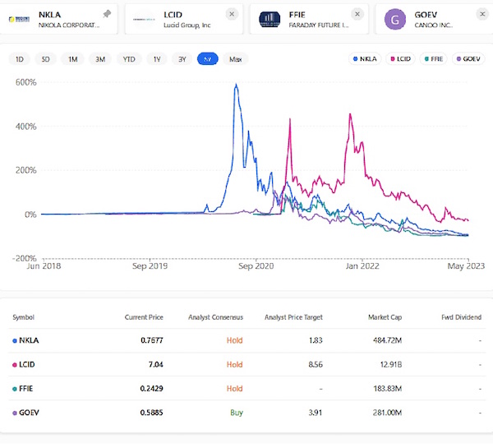Click the Fwd Dividend column header
Viewport: 493px width, 448px height.
pos(461,317)
